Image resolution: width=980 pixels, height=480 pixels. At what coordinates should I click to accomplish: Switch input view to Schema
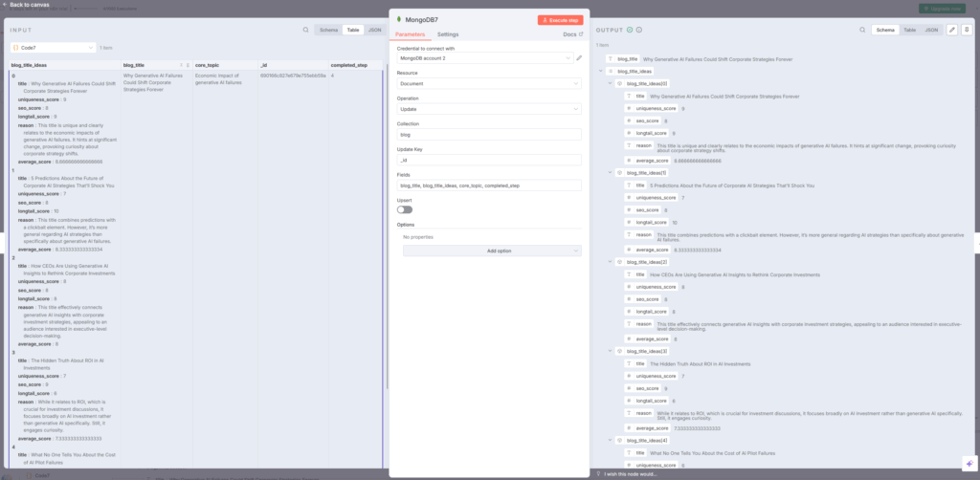pyautogui.click(x=328, y=30)
